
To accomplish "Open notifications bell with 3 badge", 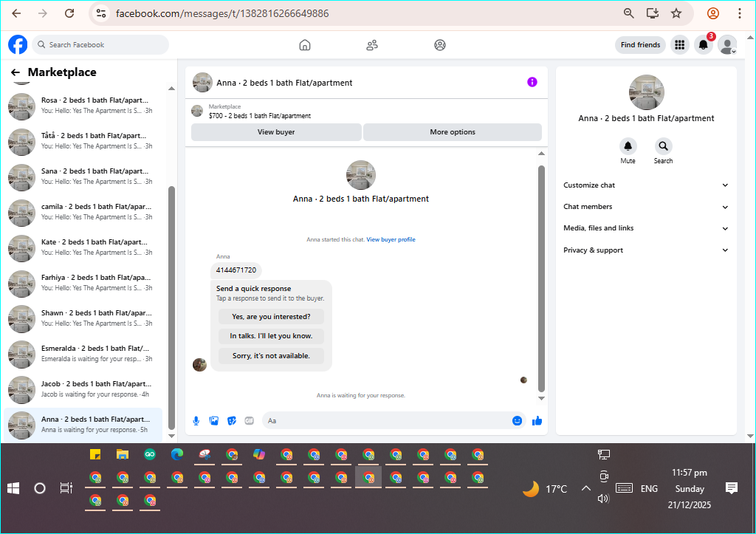I will click(x=704, y=45).
